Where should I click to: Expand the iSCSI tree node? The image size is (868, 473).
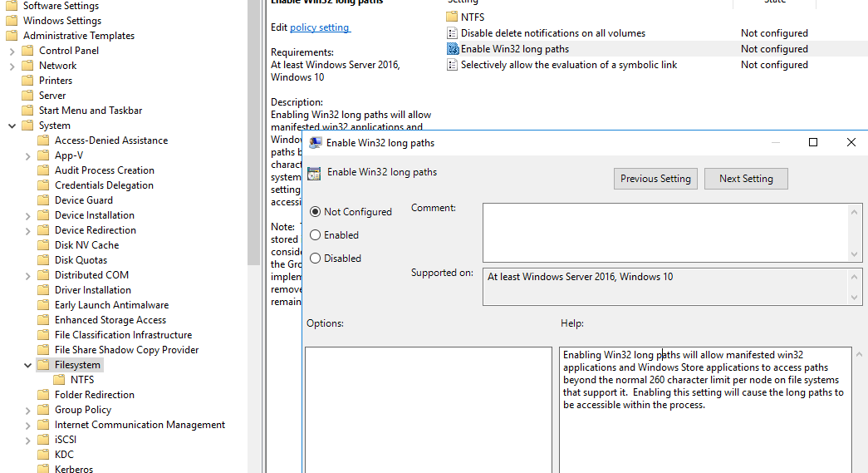[x=27, y=440]
